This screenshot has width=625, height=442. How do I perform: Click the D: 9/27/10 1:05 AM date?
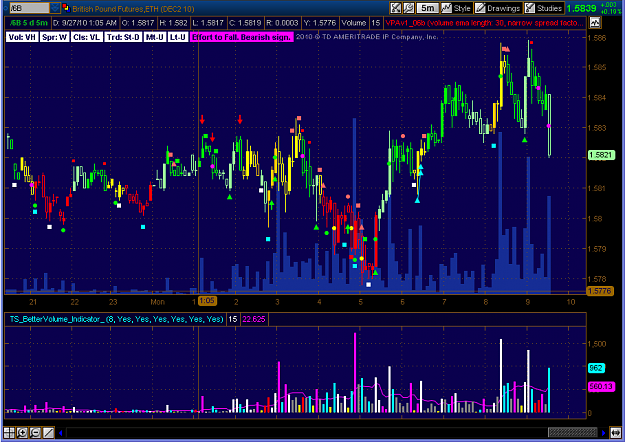coord(85,23)
